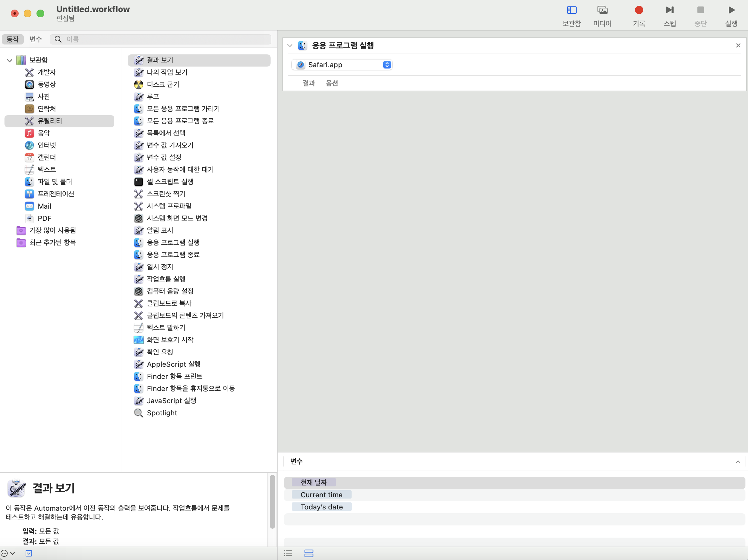Screen dimensions: 748x560
Task: Run the workflow with 실행 button
Action: [x=731, y=16]
